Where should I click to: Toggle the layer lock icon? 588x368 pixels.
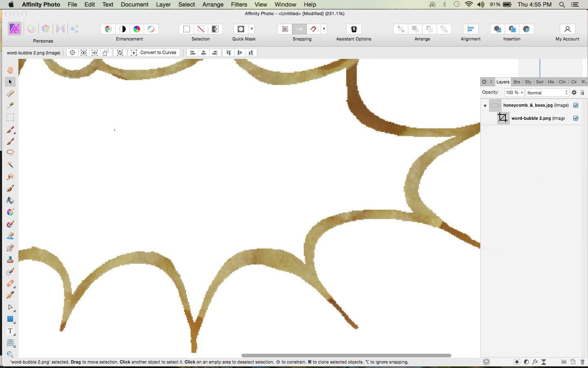click(582, 93)
